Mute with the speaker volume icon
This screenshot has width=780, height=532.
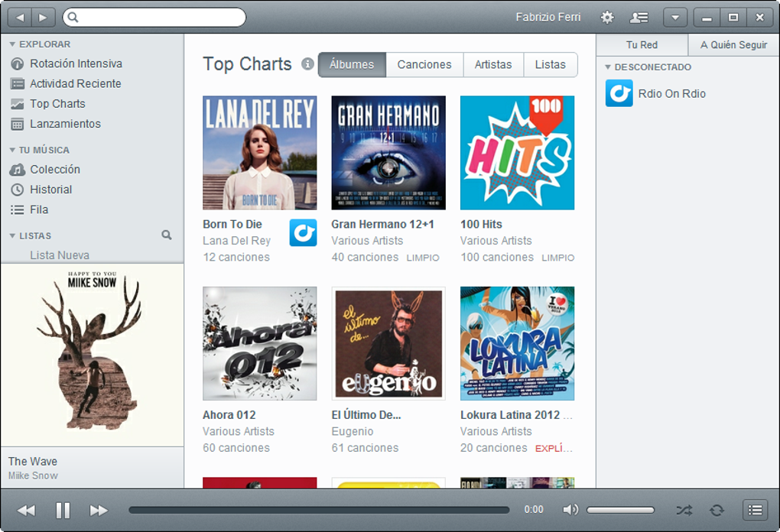coord(570,510)
